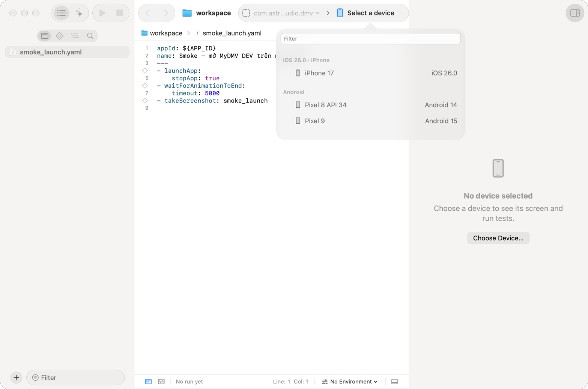Run the launchApp command via gutter diamond
The image size is (588, 389).
145,71
